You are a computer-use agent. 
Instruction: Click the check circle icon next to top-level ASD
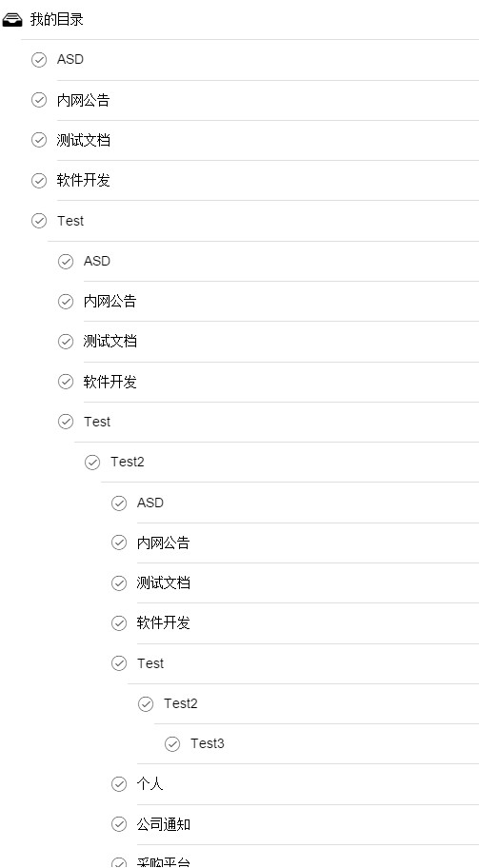coord(39,60)
